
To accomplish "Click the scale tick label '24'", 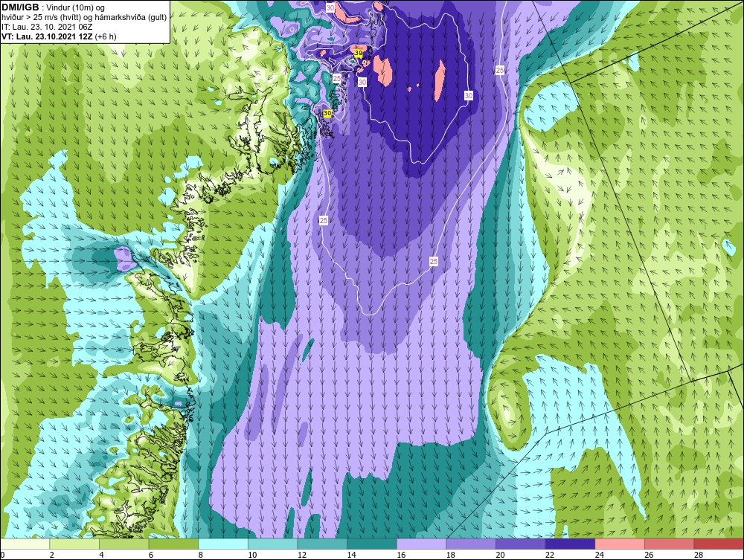I will coord(599,555).
